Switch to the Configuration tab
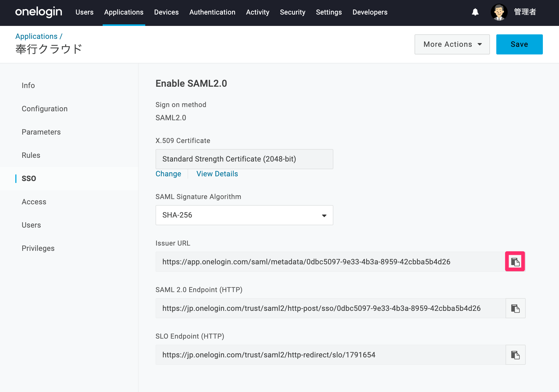 point(44,109)
